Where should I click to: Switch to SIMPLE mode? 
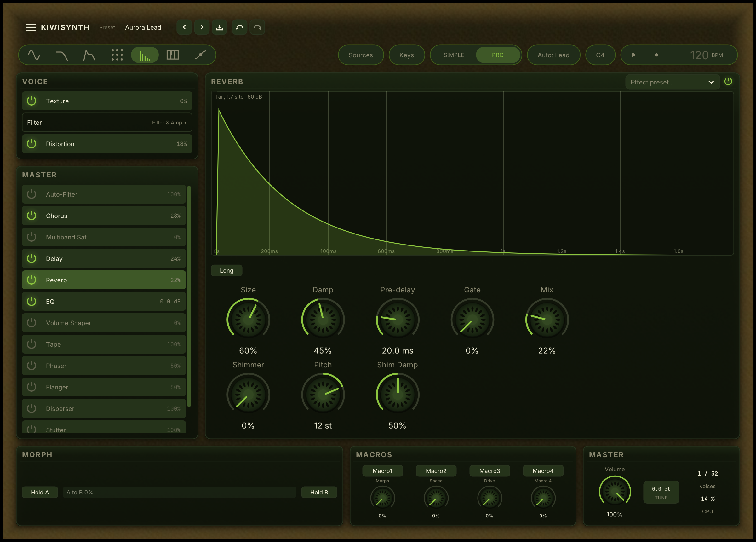(454, 55)
